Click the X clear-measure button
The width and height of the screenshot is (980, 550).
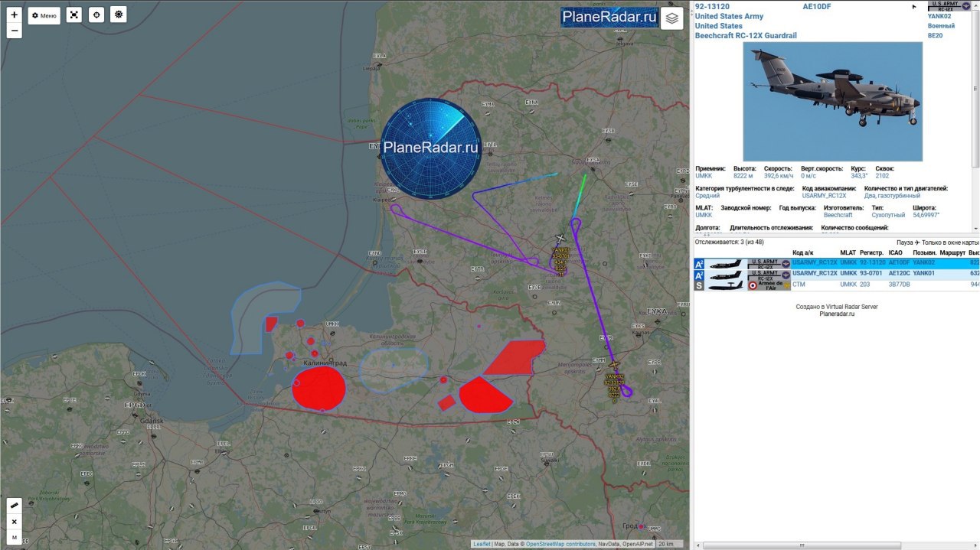tap(15, 522)
